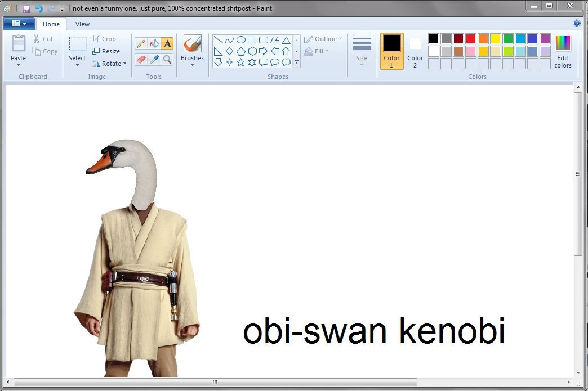Viewport: 588px width, 391px height.
Task: Open the Resize dialog
Action: coord(106,51)
